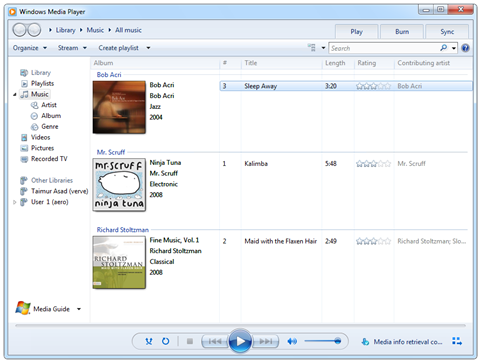This screenshot has width=480, height=363.
Task: Move the seek bar
Action: pos(240,325)
